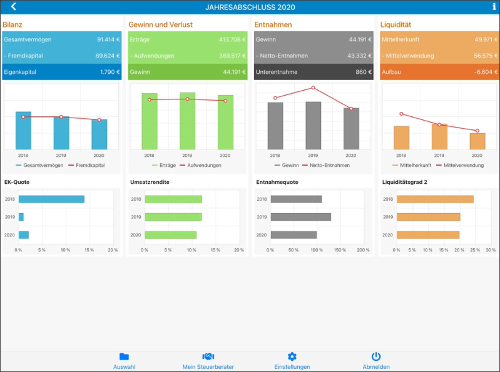Toggle Gesamtvermögen legend in Bilanz chart
The width and height of the screenshot is (500, 372).
tap(39, 165)
